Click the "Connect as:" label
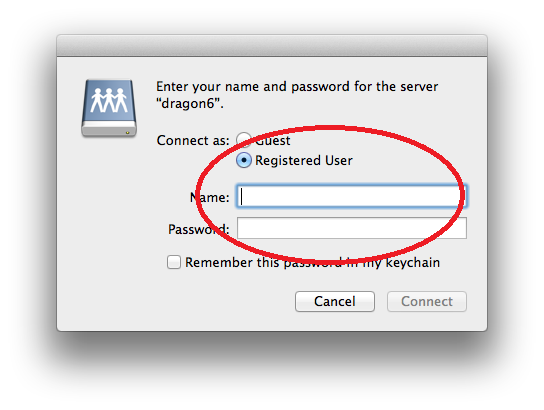 click(x=193, y=140)
